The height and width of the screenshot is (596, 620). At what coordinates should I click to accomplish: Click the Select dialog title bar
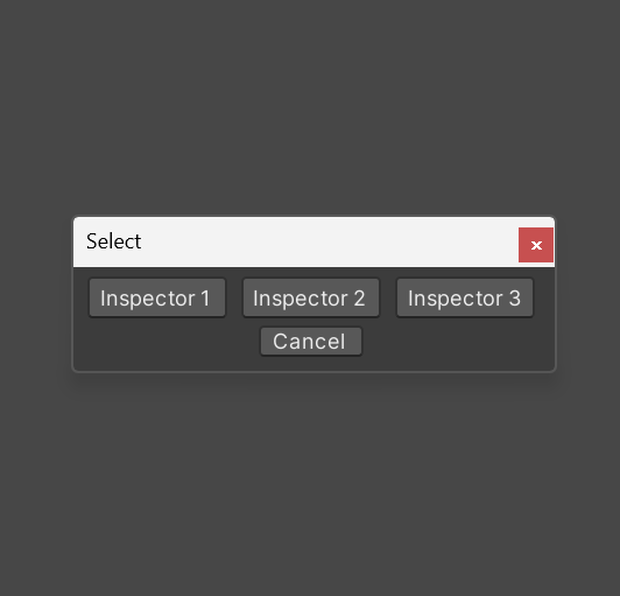(296, 242)
